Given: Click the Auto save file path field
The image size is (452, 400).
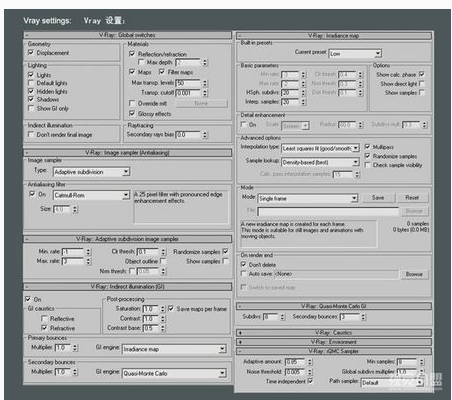Looking at the screenshot, I should point(336,274).
